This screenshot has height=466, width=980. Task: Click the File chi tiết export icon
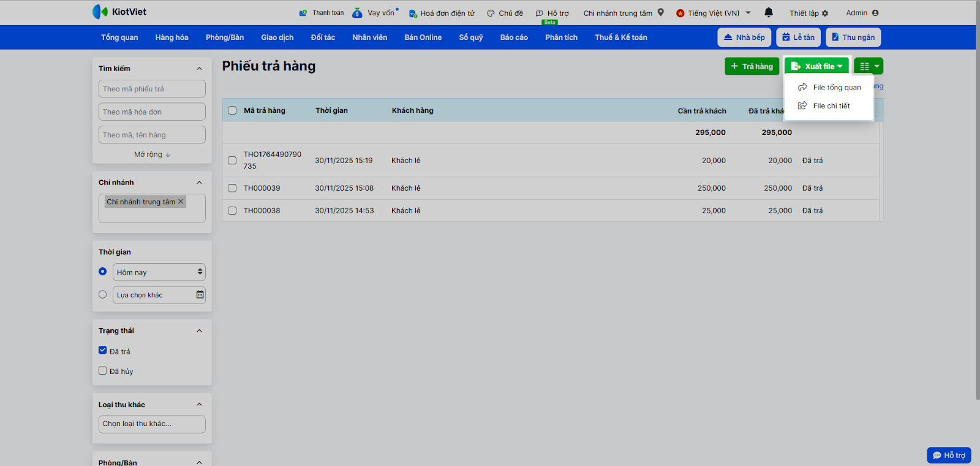(x=802, y=105)
